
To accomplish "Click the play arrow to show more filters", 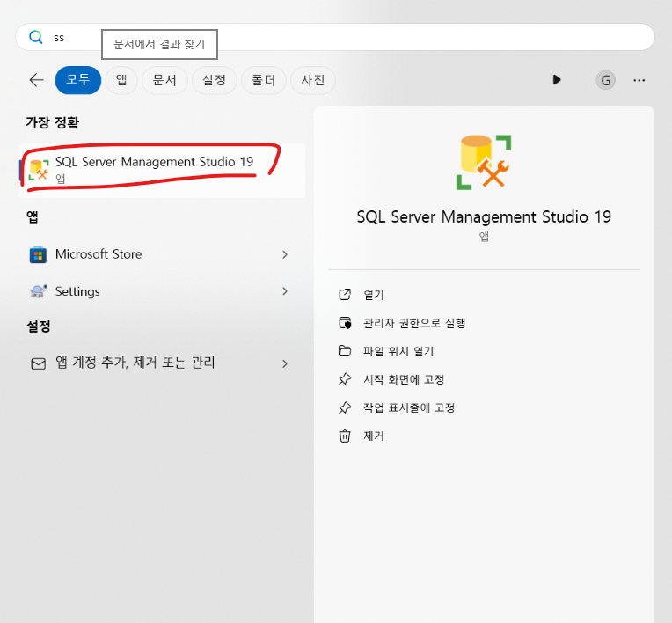I will 557,80.
